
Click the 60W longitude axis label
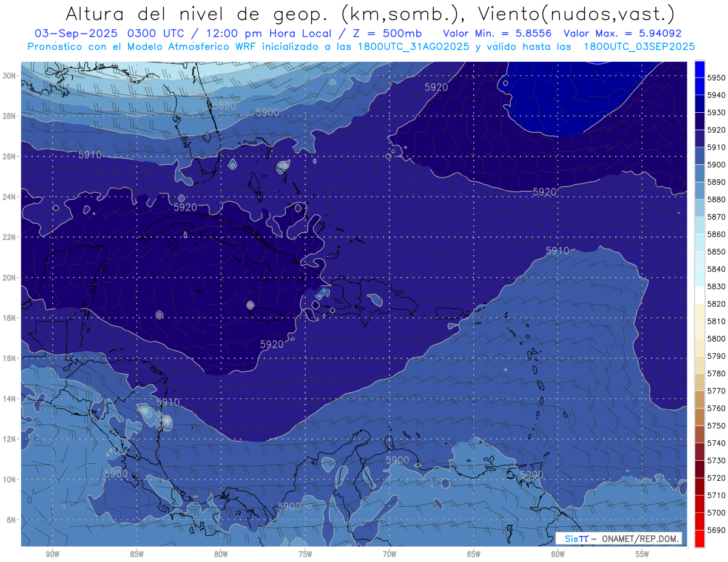pyautogui.click(x=558, y=554)
